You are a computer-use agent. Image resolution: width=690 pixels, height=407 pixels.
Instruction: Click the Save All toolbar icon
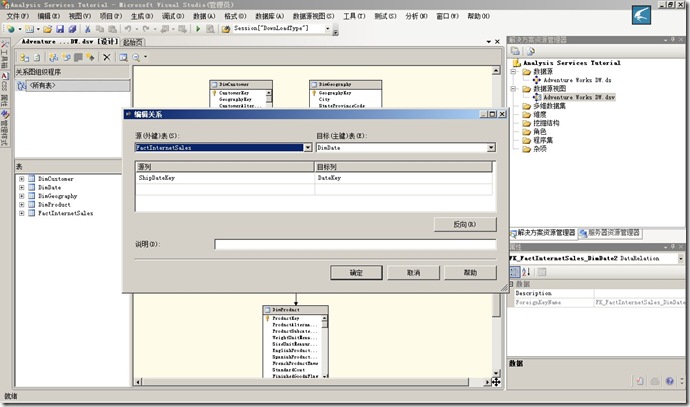pyautogui.click(x=72, y=29)
